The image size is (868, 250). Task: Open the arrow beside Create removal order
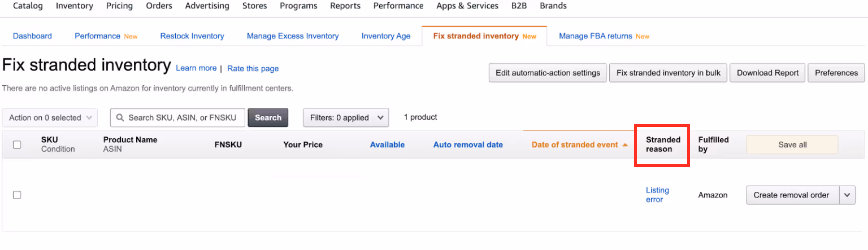(847, 195)
